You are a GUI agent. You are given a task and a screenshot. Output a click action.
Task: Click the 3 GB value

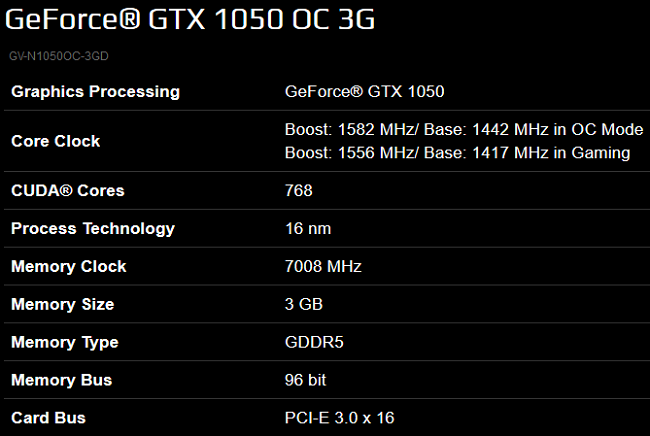point(303,304)
